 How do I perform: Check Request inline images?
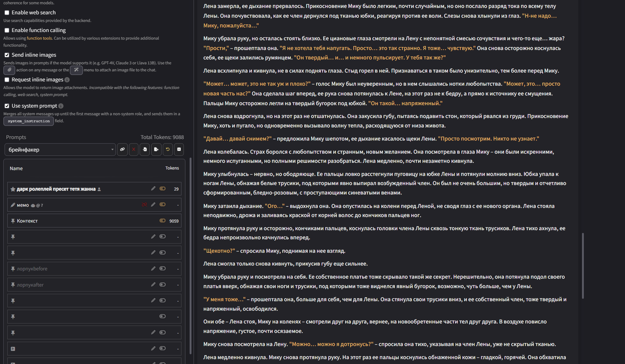tap(7, 80)
